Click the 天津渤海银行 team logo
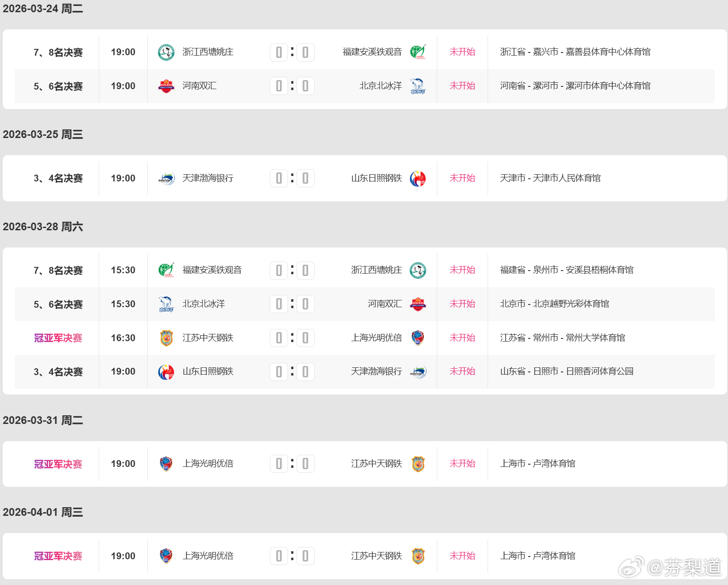 point(167,178)
